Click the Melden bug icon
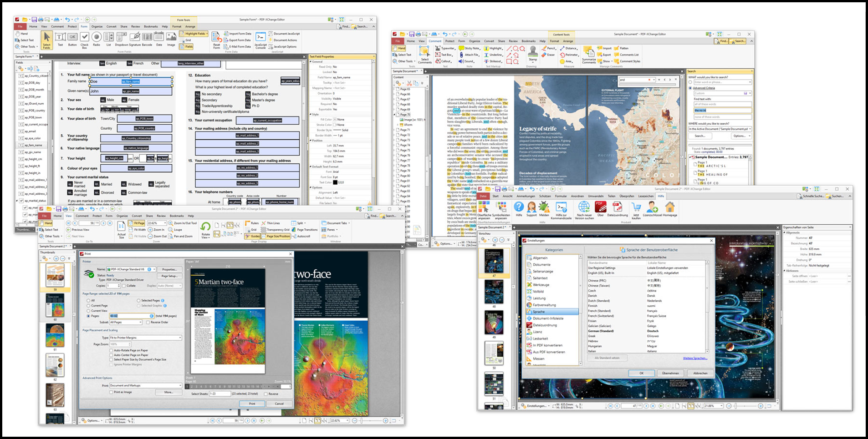This screenshot has height=439, width=868. coord(544,209)
